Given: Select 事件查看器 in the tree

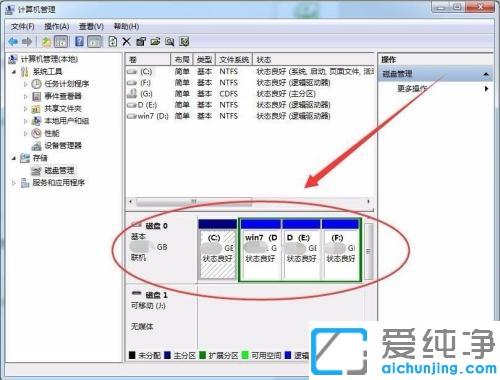Looking at the screenshot, I should pyautogui.click(x=63, y=96).
